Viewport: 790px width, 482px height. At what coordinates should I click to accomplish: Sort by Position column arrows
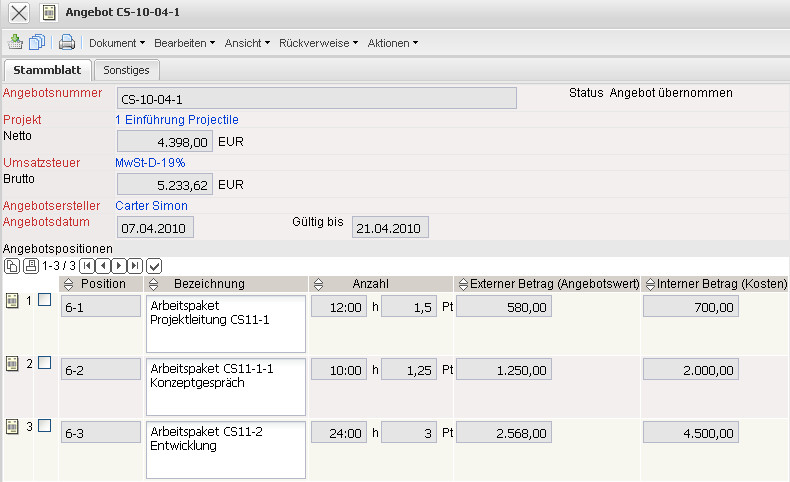point(69,285)
